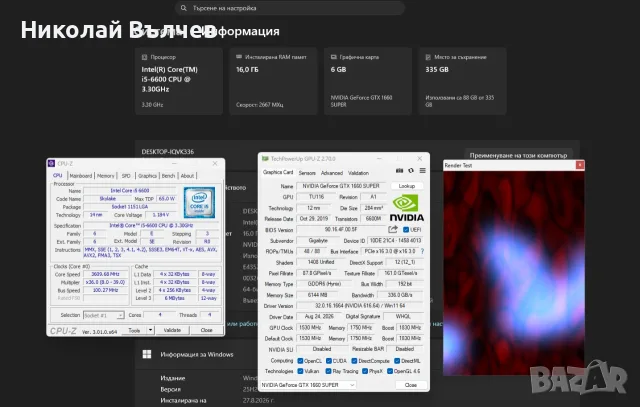Click the Close button in CPU-Z

tap(207, 330)
